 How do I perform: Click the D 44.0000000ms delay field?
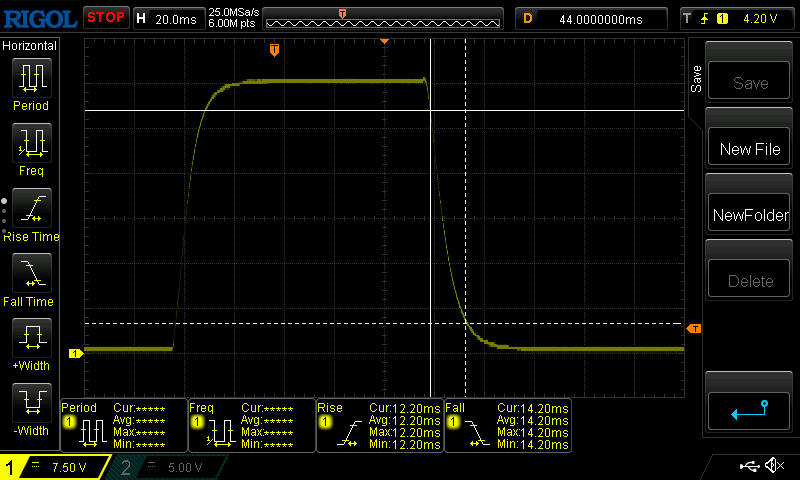(591, 19)
